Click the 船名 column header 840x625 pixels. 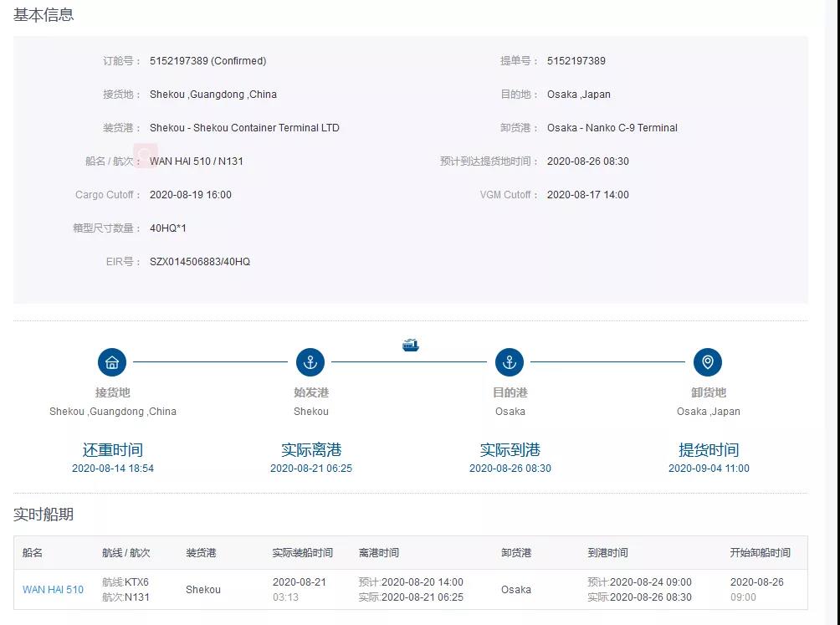(33, 553)
